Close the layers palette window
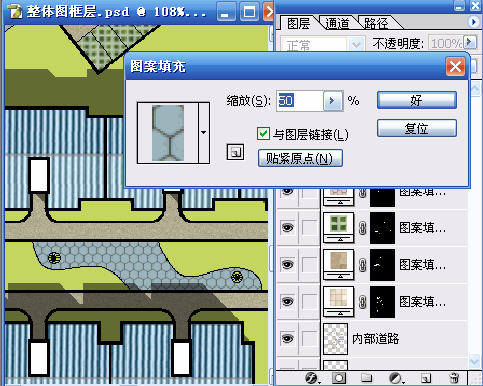Screen dimensions: 483x386 (476, 5)
